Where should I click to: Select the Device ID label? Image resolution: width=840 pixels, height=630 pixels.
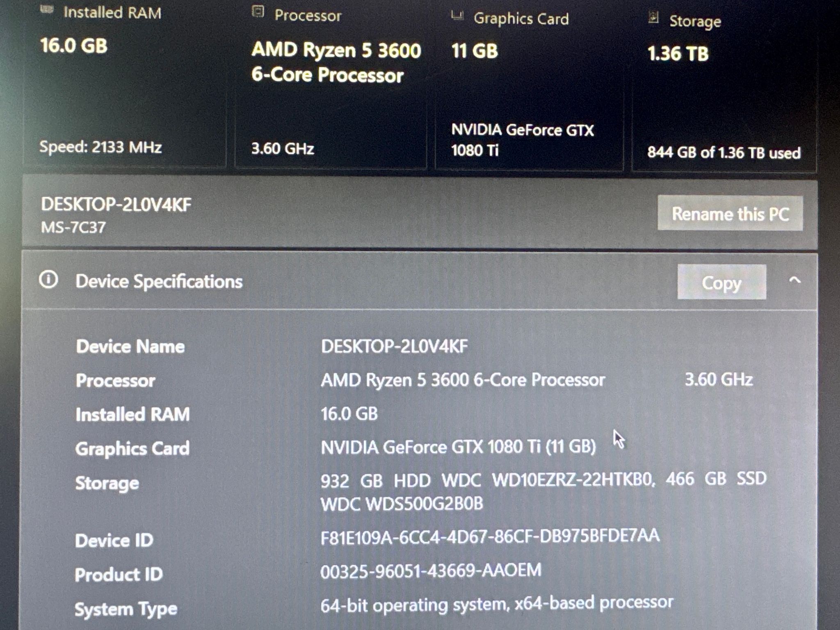[114, 541]
